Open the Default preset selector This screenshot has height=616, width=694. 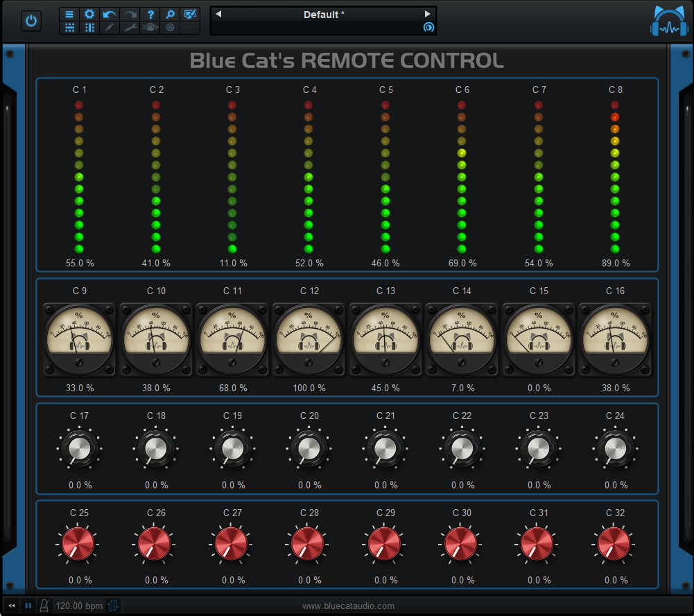click(x=323, y=14)
